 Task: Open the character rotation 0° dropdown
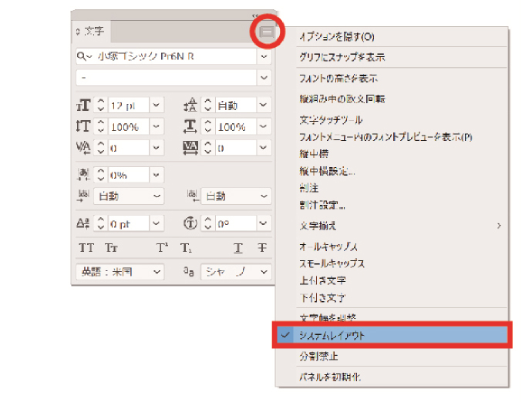[263, 223]
